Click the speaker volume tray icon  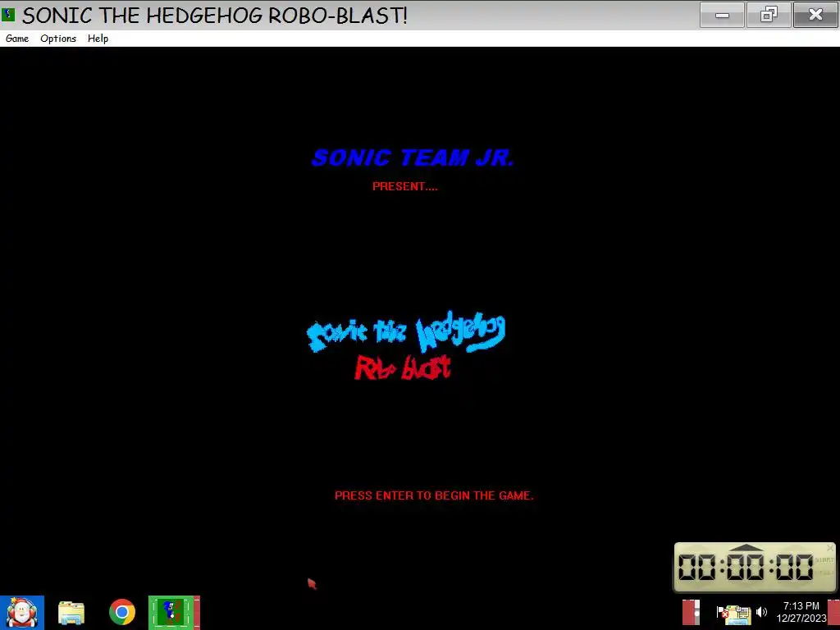tap(761, 612)
